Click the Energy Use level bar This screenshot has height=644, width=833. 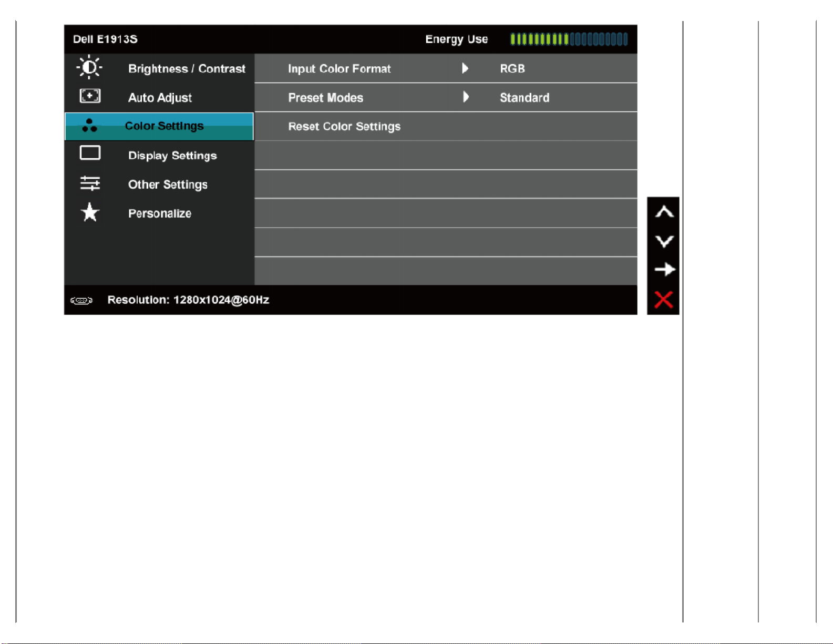[x=569, y=39]
